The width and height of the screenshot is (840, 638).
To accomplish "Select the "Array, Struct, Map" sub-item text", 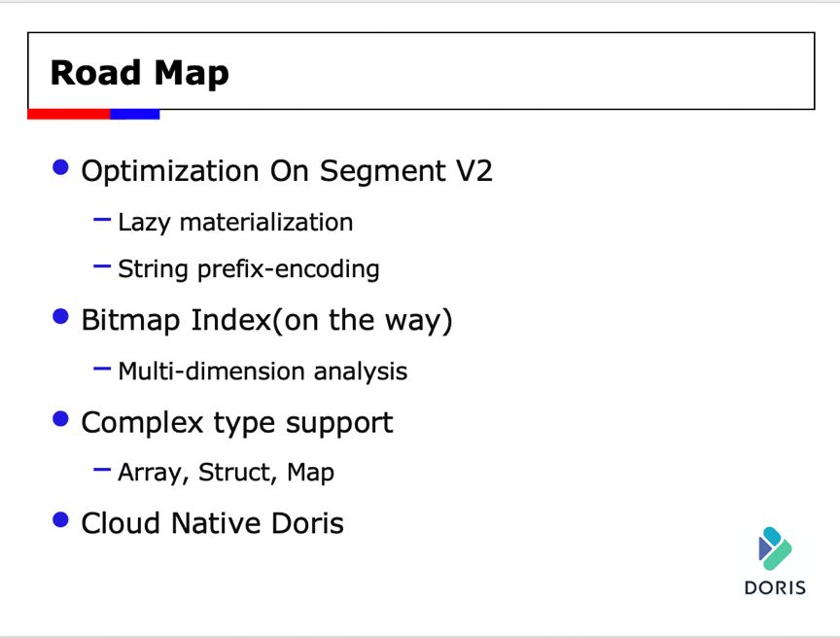I will tap(226, 473).
